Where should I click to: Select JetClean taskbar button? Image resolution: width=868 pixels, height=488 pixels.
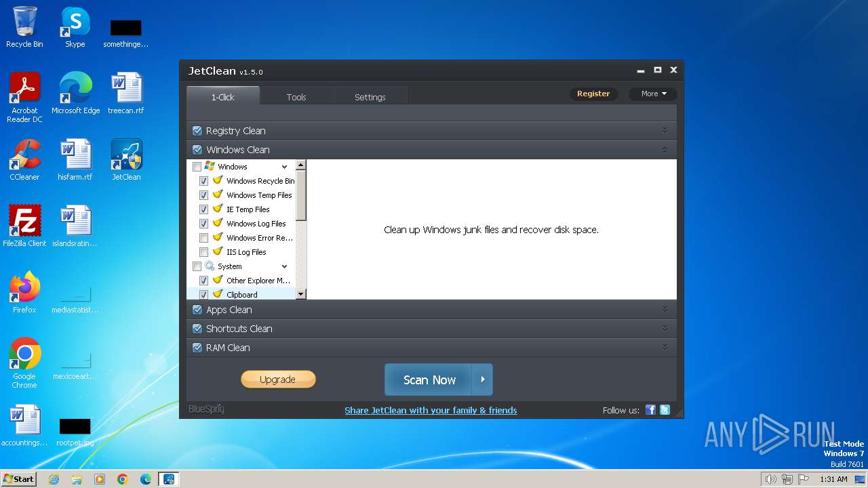pyautogui.click(x=169, y=479)
